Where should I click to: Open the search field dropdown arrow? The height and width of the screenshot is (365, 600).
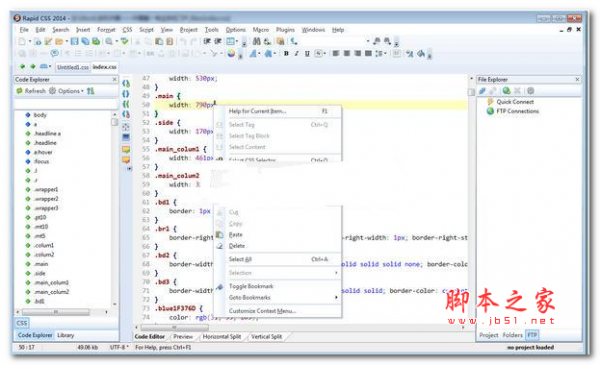[368, 41]
